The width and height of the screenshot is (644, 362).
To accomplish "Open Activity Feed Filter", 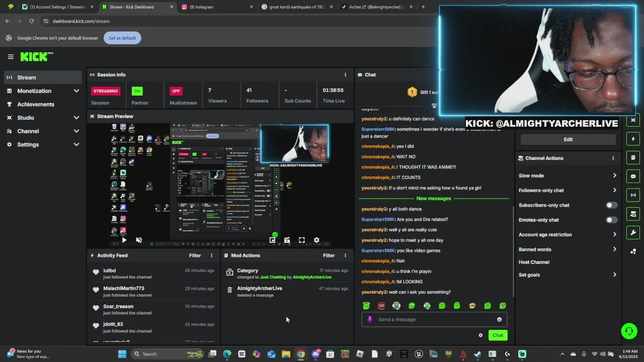I will point(195,255).
